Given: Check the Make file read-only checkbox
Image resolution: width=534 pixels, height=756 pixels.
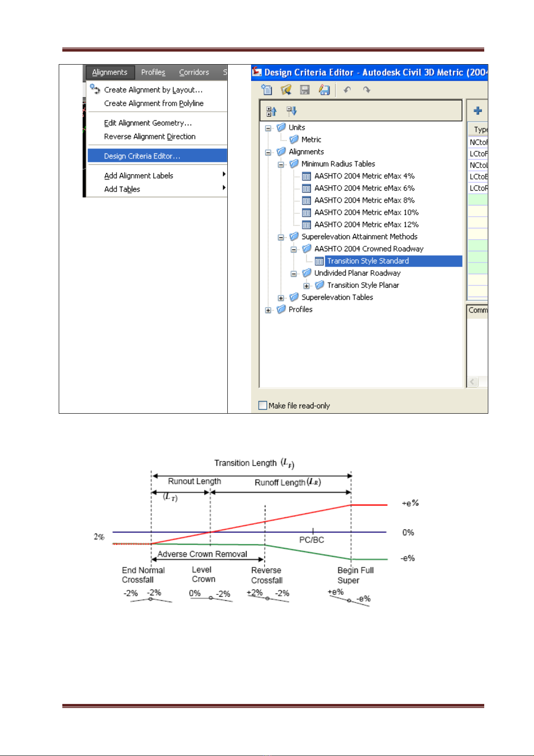Looking at the screenshot, I should [263, 405].
